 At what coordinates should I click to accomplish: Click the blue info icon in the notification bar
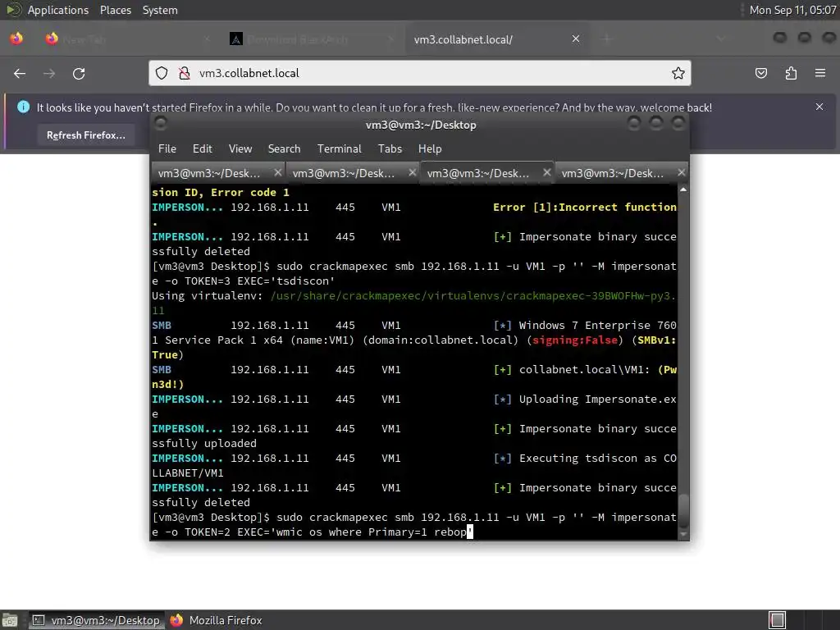(24, 107)
